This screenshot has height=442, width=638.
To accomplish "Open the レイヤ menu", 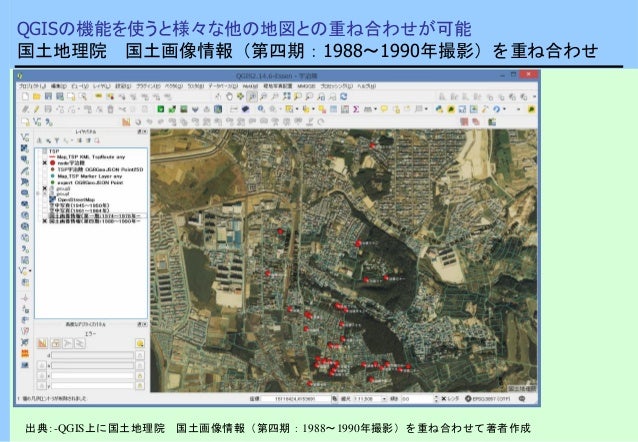I will click(x=101, y=86).
